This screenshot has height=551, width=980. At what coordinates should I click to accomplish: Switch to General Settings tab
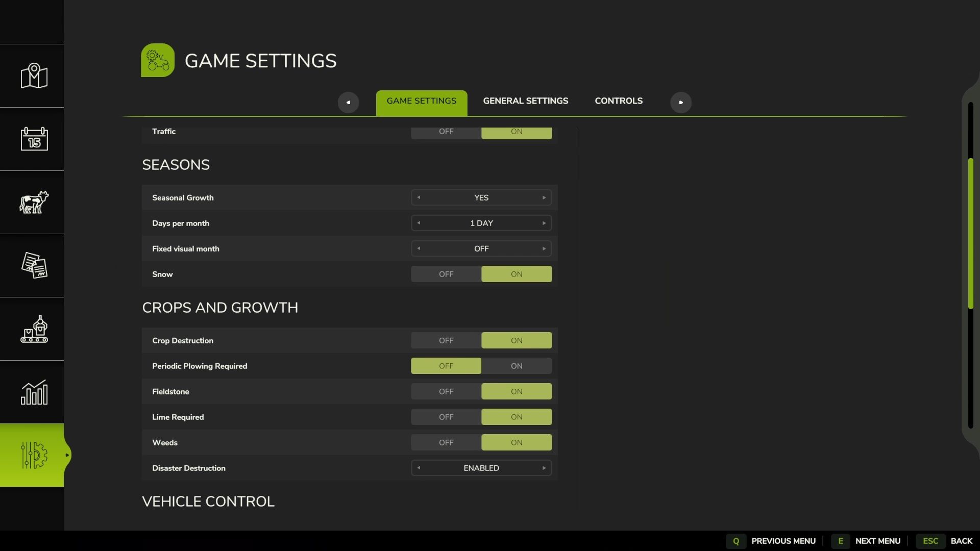click(x=525, y=101)
